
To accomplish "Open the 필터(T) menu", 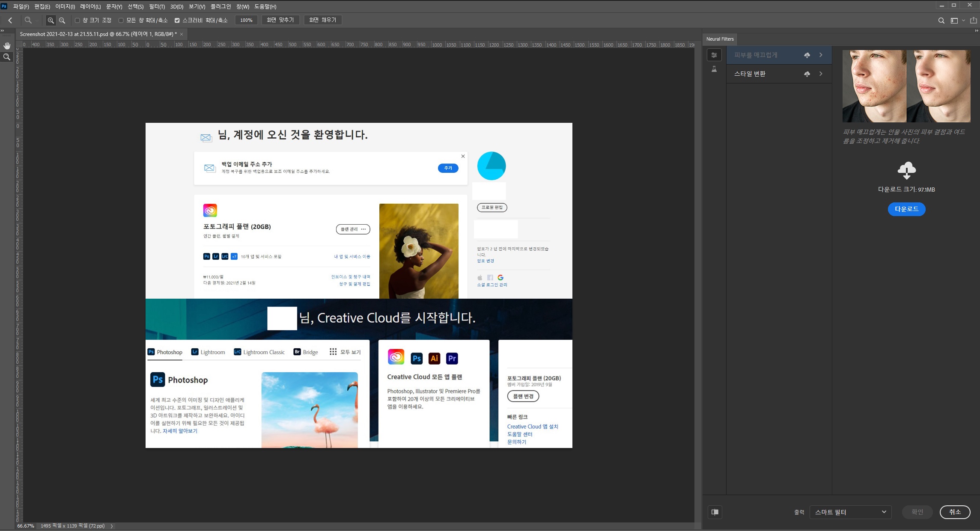I will [x=157, y=6].
